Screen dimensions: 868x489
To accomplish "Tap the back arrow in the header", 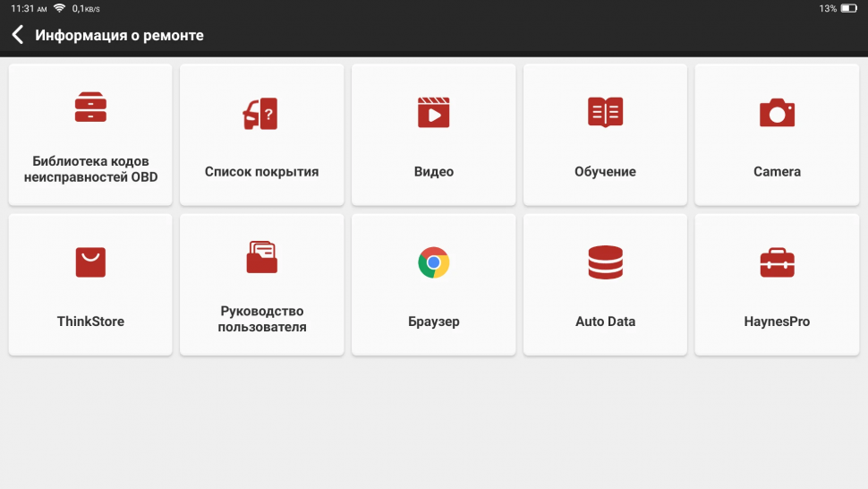I will click(x=17, y=36).
